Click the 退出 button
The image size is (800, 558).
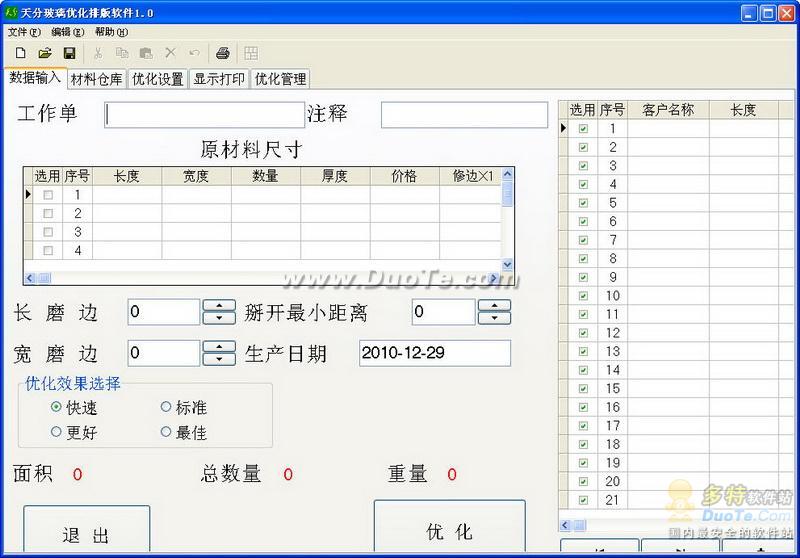click(x=87, y=530)
